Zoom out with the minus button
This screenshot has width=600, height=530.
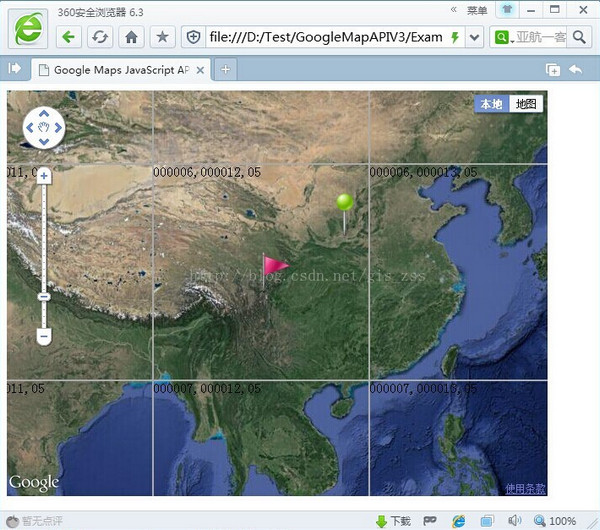pyautogui.click(x=44, y=336)
